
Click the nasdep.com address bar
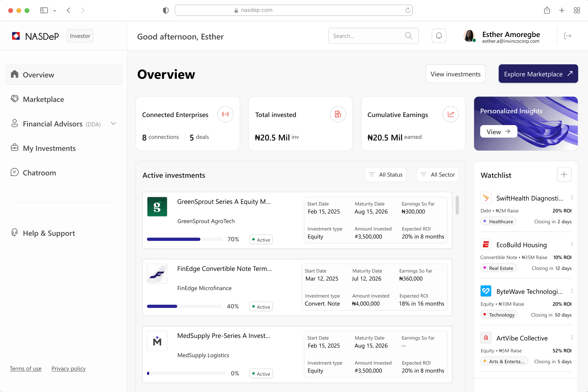point(294,10)
